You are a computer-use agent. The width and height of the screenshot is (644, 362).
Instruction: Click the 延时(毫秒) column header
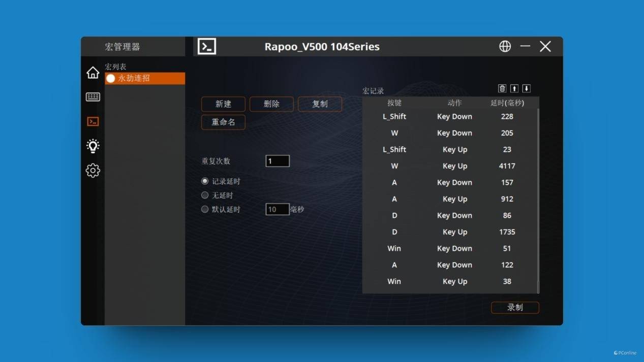click(507, 103)
